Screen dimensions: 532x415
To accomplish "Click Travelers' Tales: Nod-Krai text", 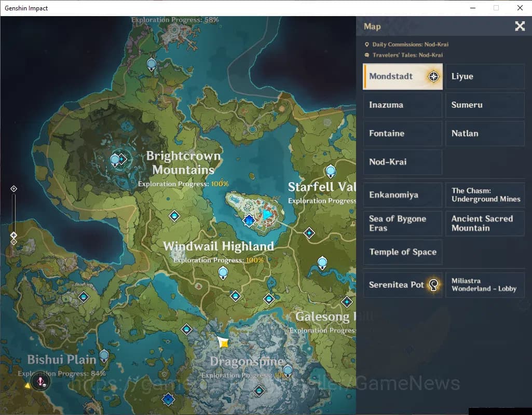I will [x=407, y=55].
